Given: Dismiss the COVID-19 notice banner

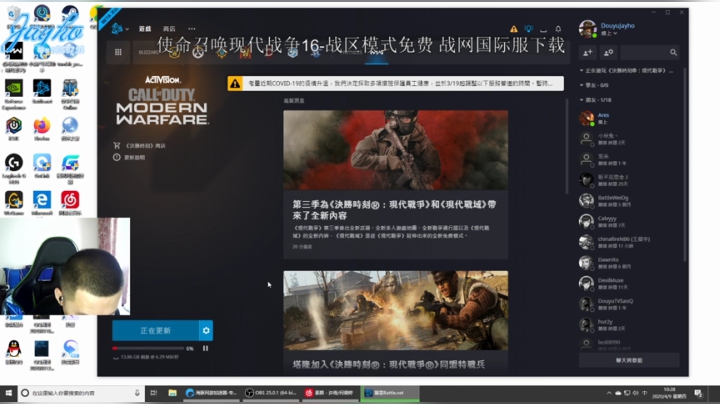Looking at the screenshot, I should click(x=395, y=84).
